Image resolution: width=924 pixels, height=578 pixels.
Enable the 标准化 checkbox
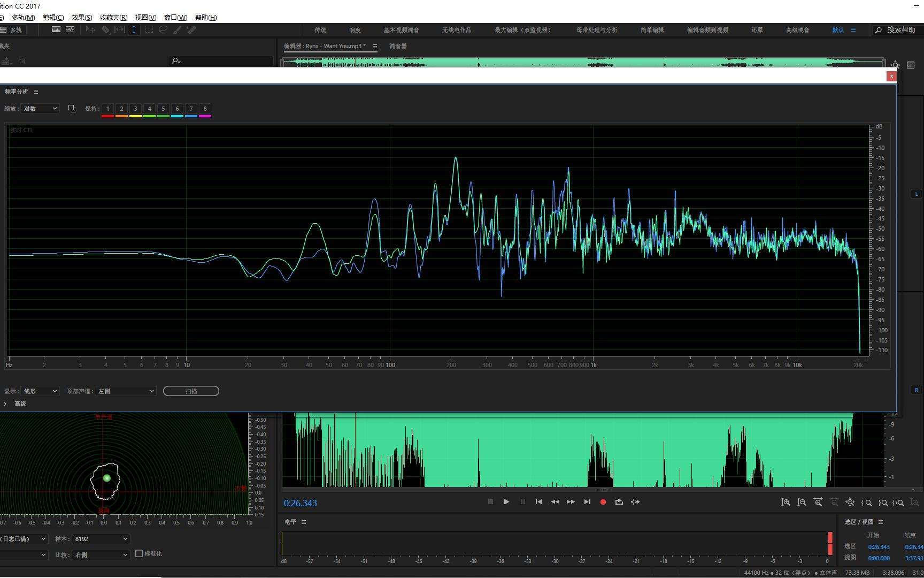(139, 553)
